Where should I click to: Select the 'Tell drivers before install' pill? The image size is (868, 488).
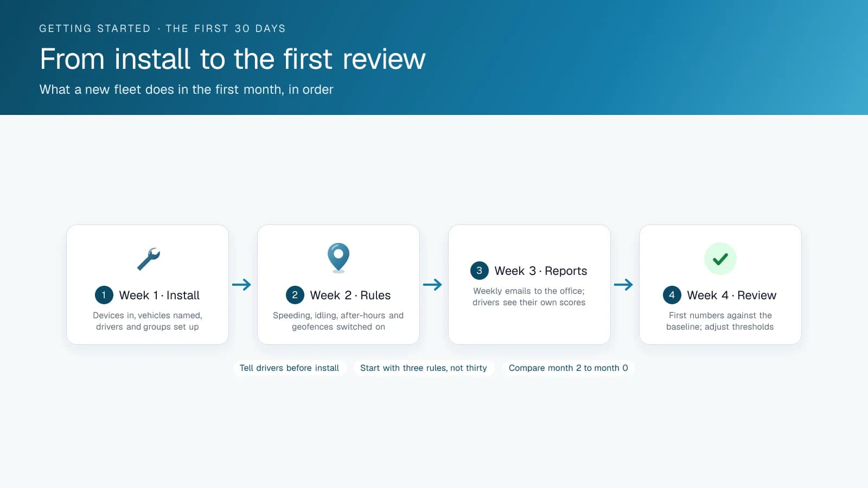(x=289, y=368)
